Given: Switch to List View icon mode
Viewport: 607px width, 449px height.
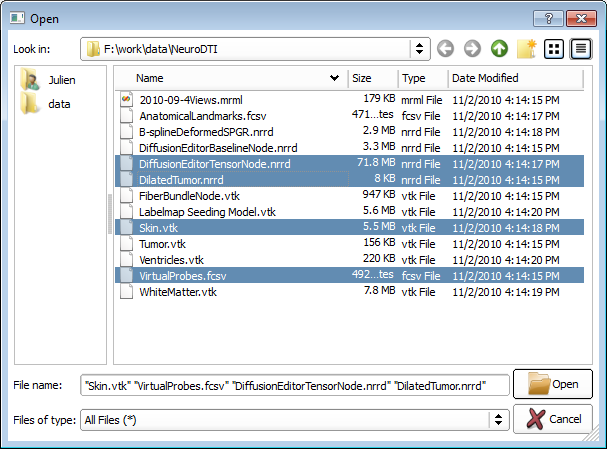Looking at the screenshot, I should [x=554, y=49].
